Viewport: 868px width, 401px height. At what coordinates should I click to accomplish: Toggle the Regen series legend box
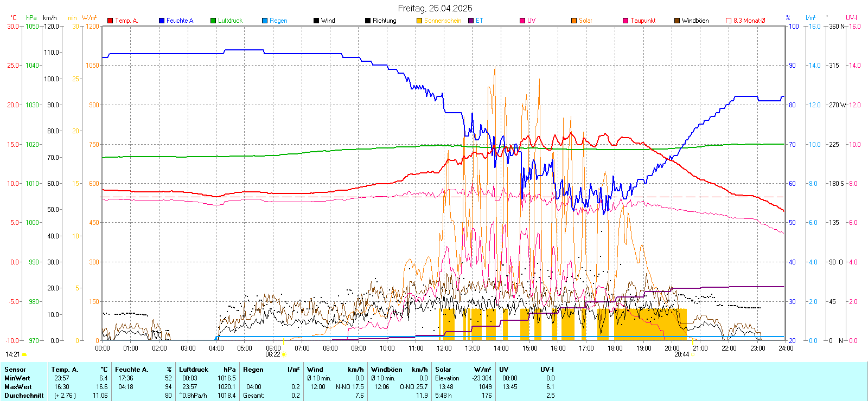click(x=265, y=21)
